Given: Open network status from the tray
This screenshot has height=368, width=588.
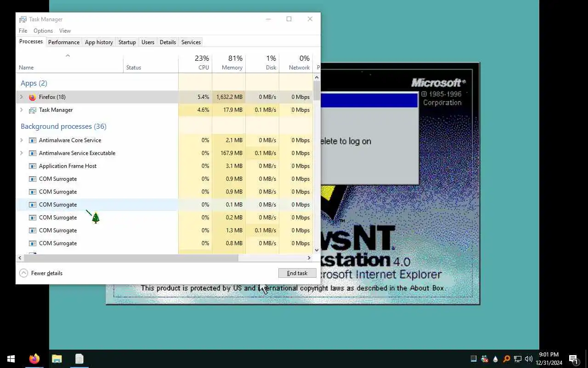Looking at the screenshot, I should 518,359.
